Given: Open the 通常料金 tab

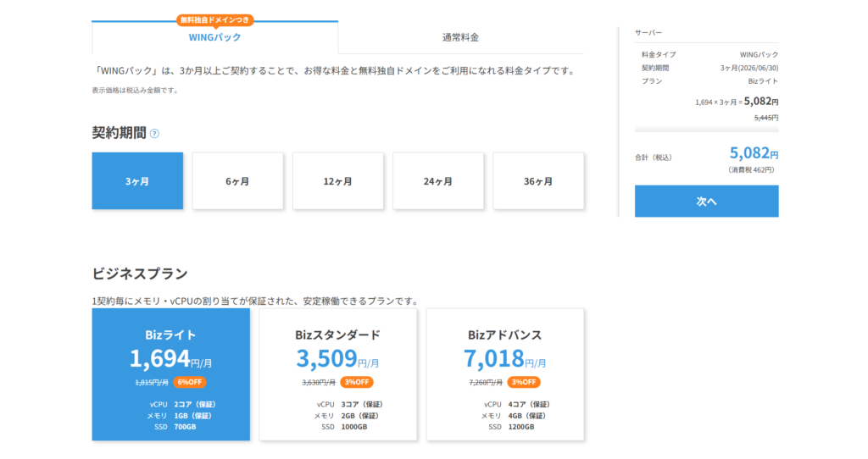Looking at the screenshot, I should pyautogui.click(x=460, y=37).
